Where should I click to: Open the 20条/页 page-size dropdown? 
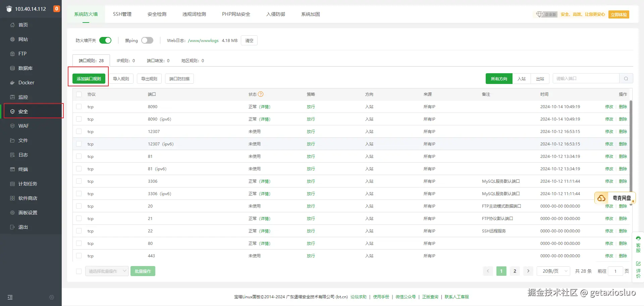coord(553,271)
